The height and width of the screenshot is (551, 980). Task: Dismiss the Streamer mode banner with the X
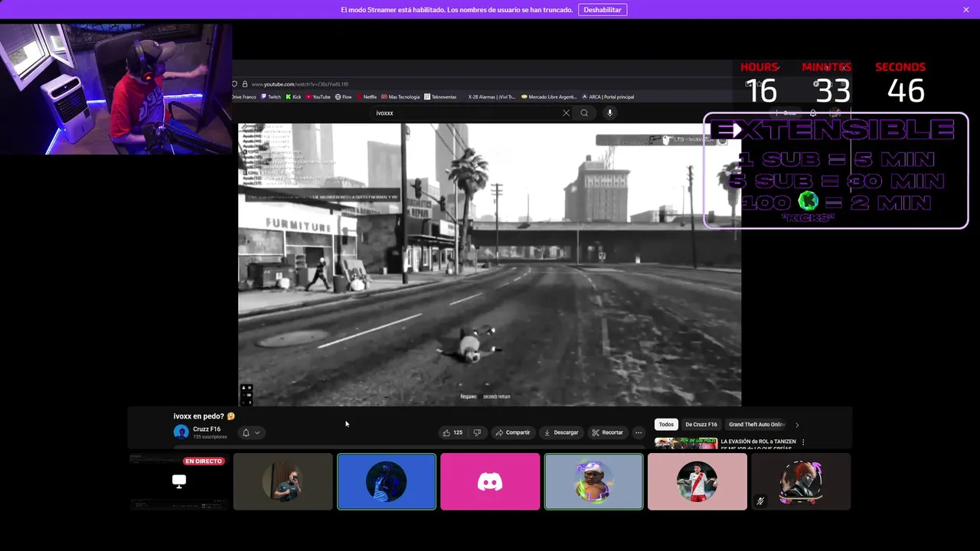[966, 10]
